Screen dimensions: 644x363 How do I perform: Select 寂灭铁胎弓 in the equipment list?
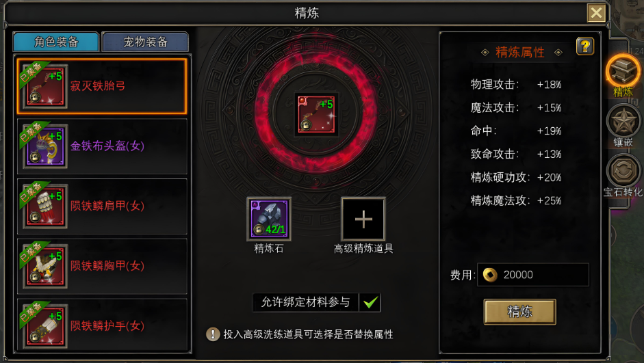102,86
